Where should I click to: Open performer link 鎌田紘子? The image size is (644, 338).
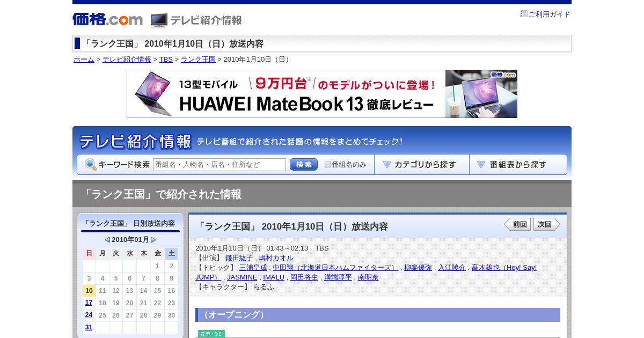click(239, 258)
